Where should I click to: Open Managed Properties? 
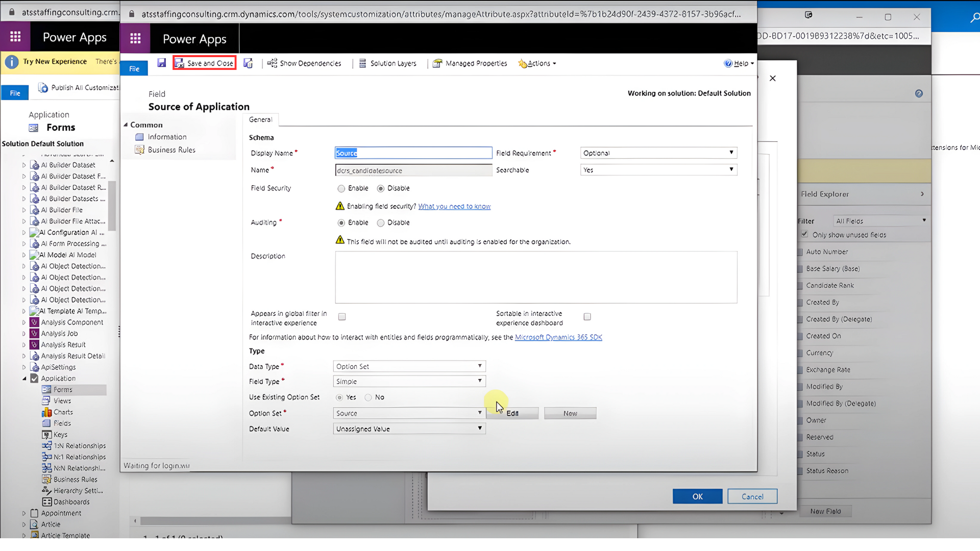coord(470,63)
